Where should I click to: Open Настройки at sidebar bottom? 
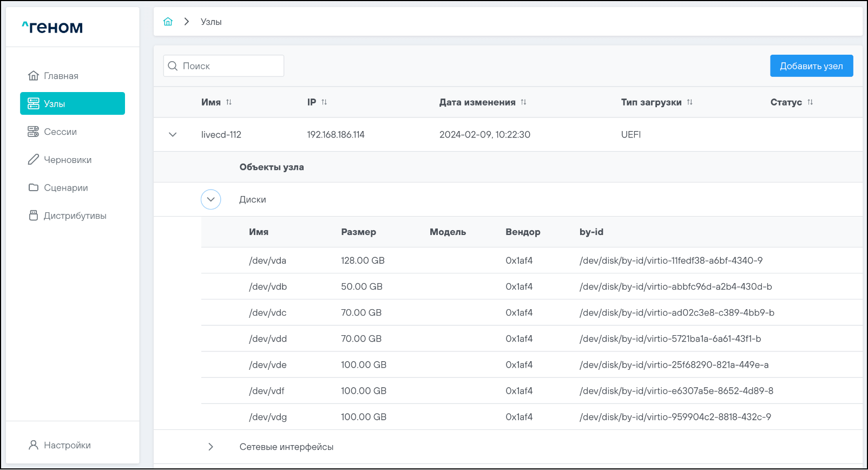tap(67, 445)
